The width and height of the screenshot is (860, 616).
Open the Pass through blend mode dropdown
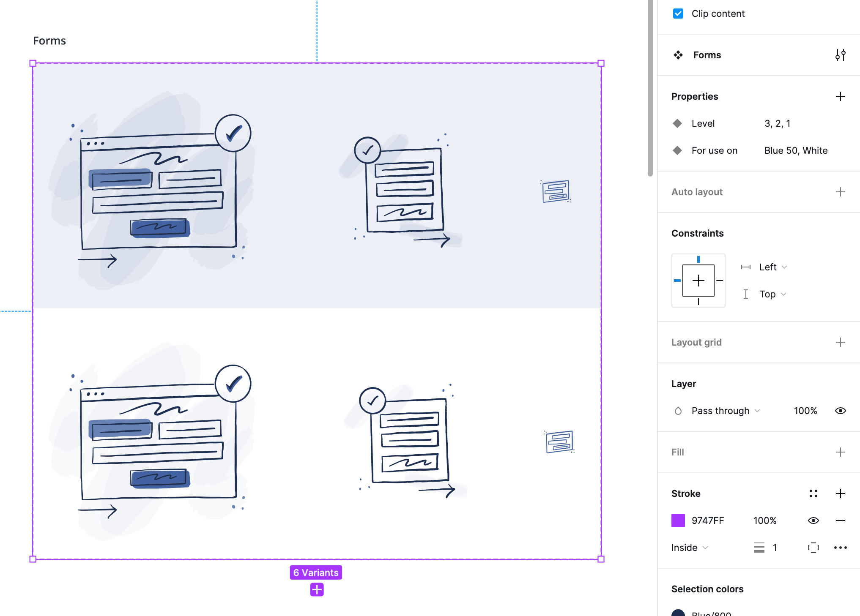click(x=726, y=411)
